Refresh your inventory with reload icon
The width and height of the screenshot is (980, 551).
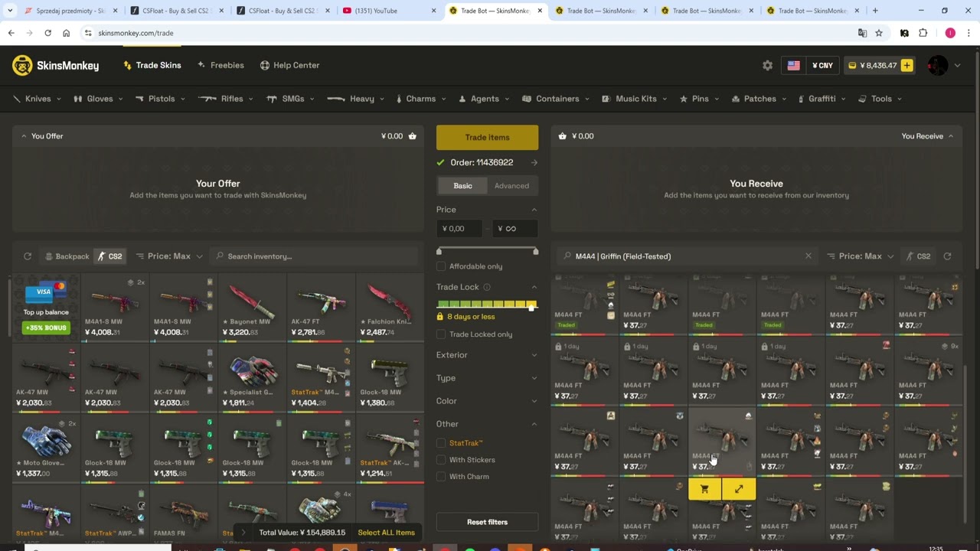tap(28, 256)
